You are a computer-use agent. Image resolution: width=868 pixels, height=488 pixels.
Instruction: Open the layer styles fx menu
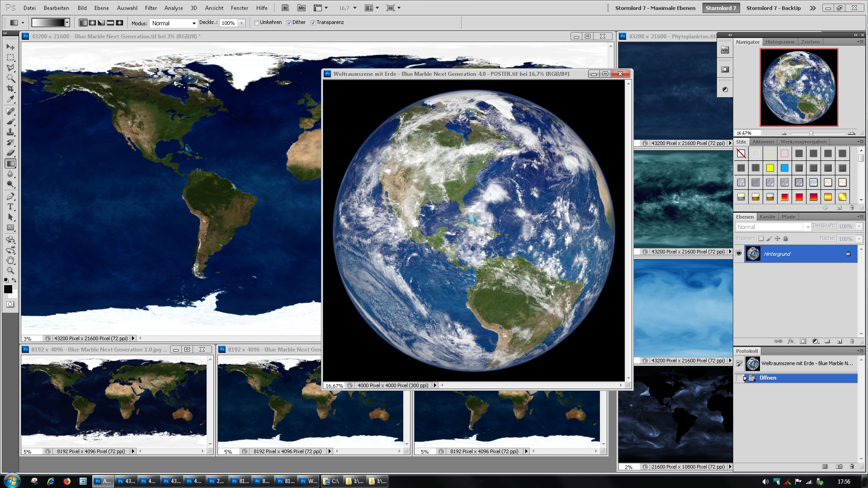pos(791,341)
